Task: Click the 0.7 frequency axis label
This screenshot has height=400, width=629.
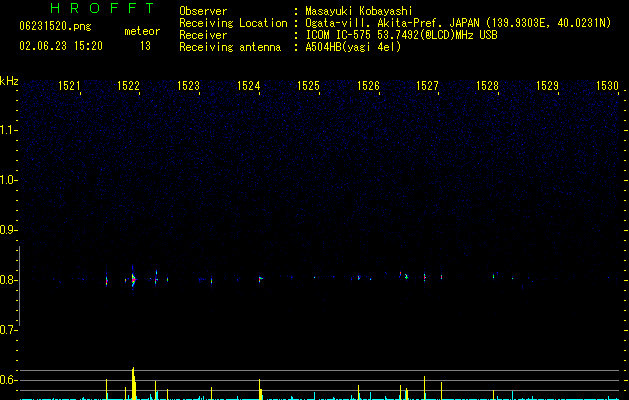Action: point(8,330)
